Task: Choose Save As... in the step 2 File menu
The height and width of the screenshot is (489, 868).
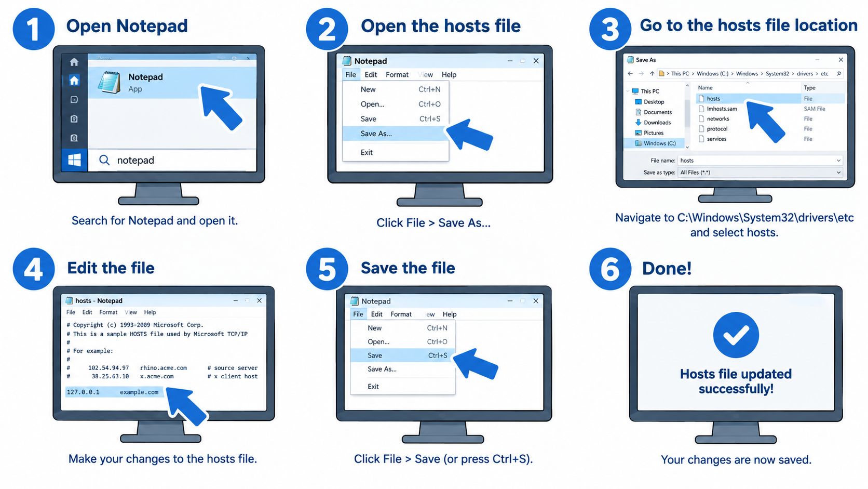Action: pos(395,134)
